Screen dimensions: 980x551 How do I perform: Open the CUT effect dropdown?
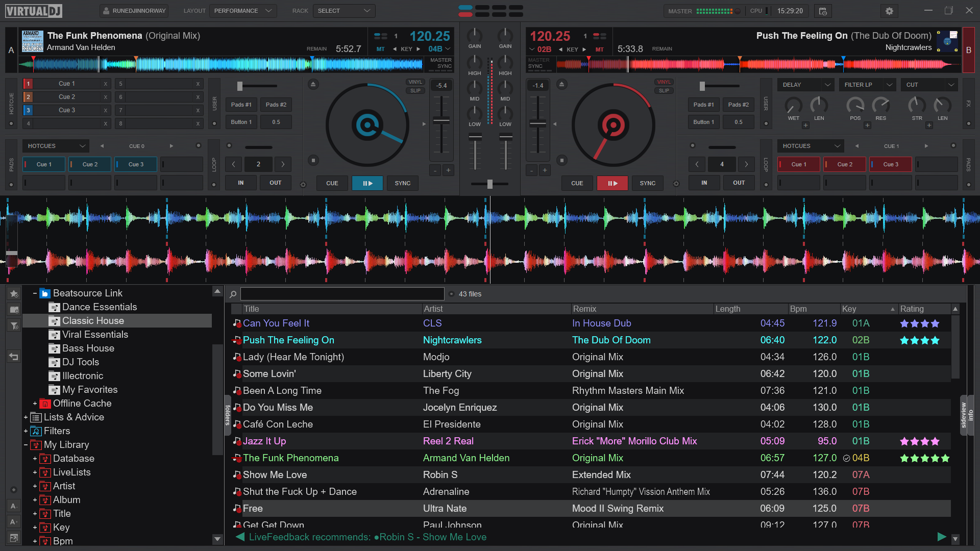tap(929, 85)
